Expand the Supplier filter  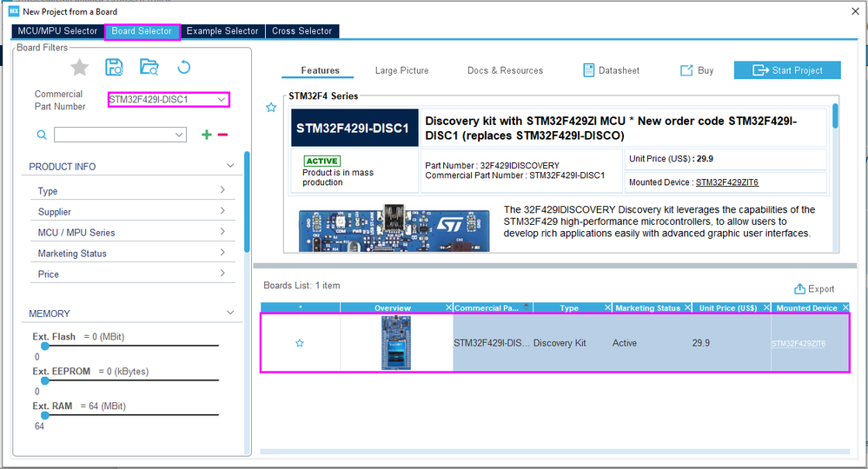coord(222,211)
